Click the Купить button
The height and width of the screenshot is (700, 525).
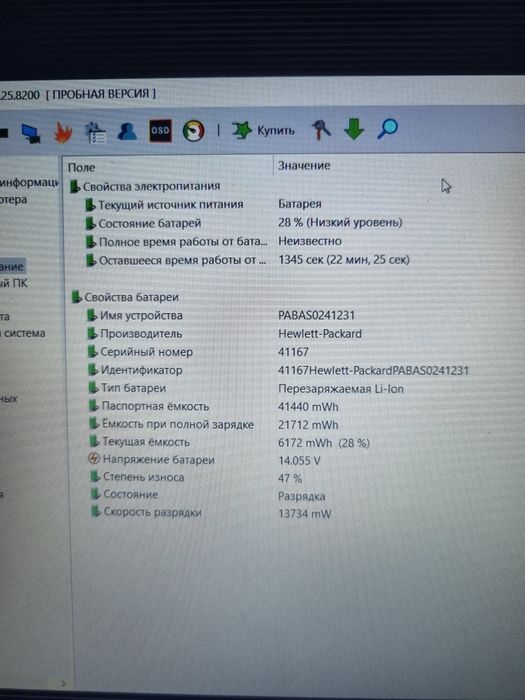[x=263, y=130]
